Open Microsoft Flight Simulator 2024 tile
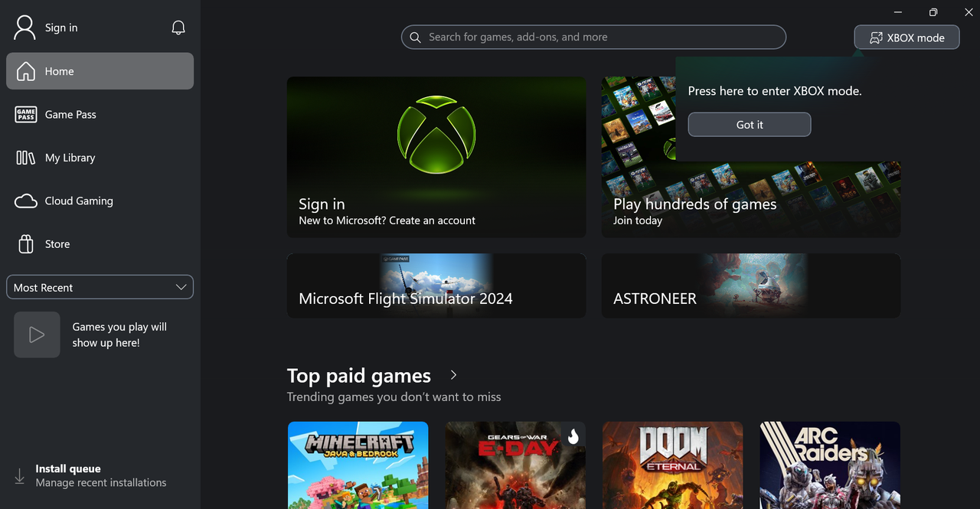The height and width of the screenshot is (509, 980). tap(436, 286)
